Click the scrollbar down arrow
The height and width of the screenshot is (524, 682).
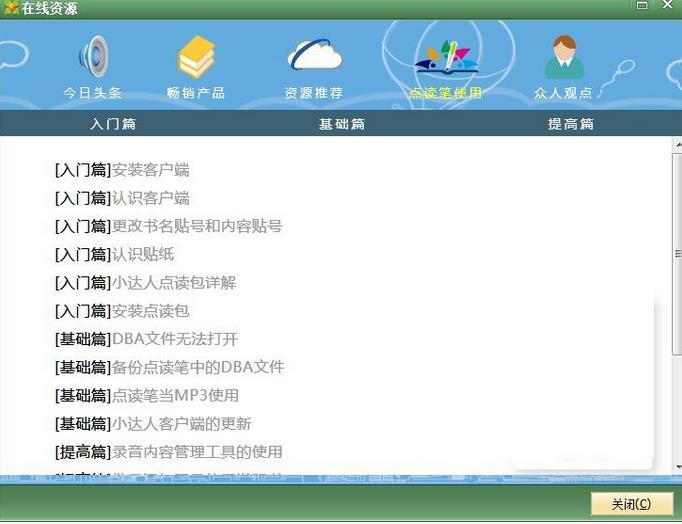(678, 467)
